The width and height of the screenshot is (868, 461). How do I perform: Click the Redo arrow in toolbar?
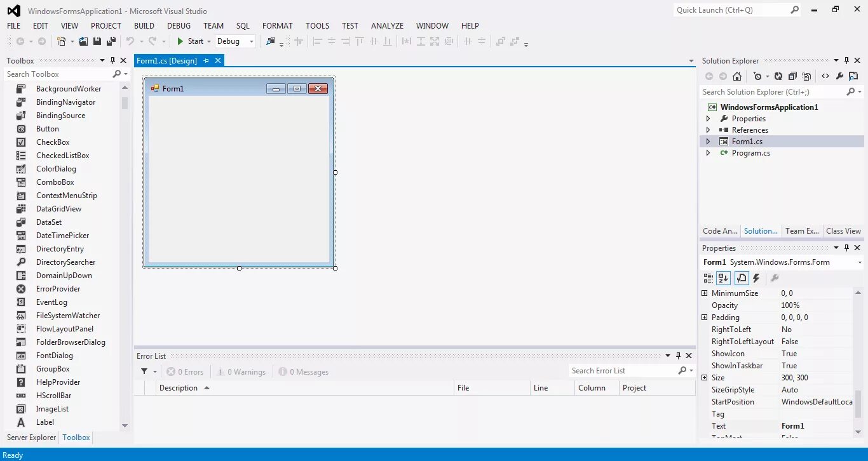(153, 41)
